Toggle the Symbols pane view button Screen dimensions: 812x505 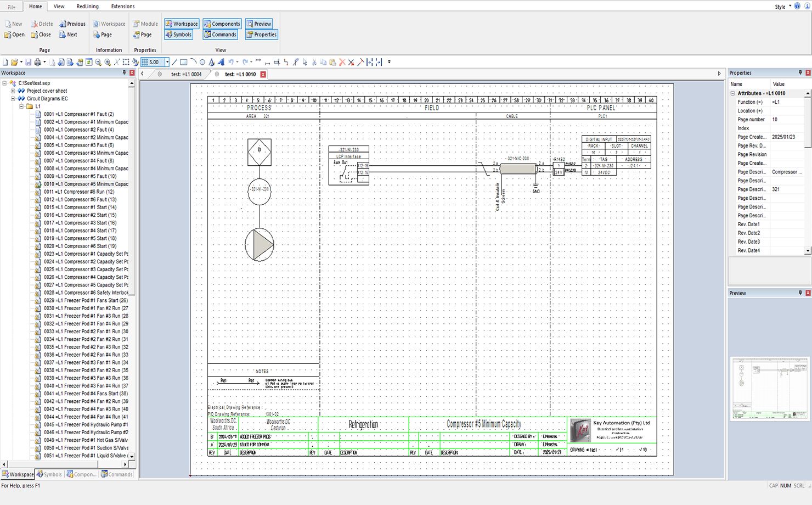[178, 35]
